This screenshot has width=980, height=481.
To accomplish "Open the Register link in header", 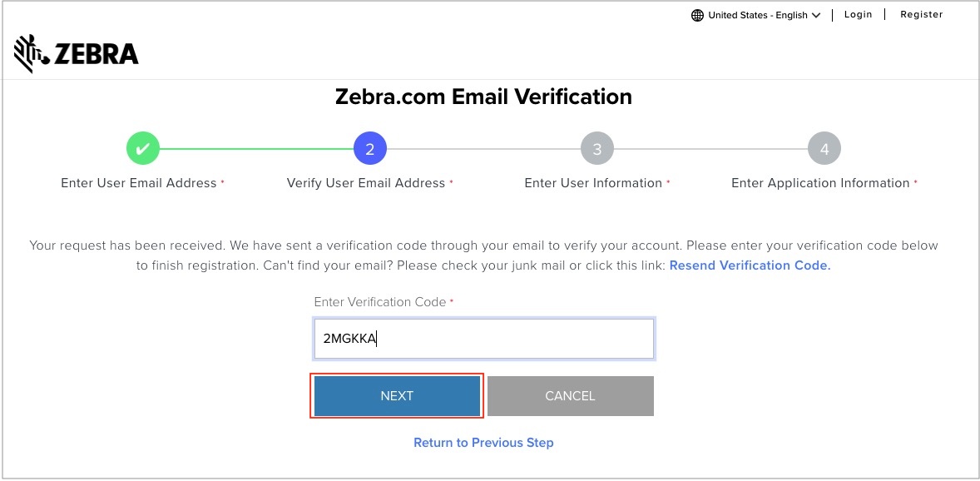I will (921, 14).
